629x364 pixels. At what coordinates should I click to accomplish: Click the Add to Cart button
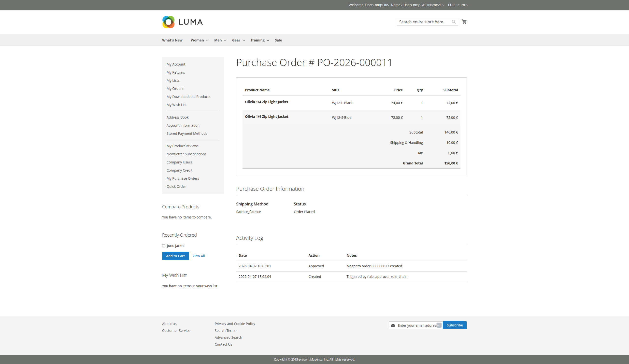click(x=175, y=256)
